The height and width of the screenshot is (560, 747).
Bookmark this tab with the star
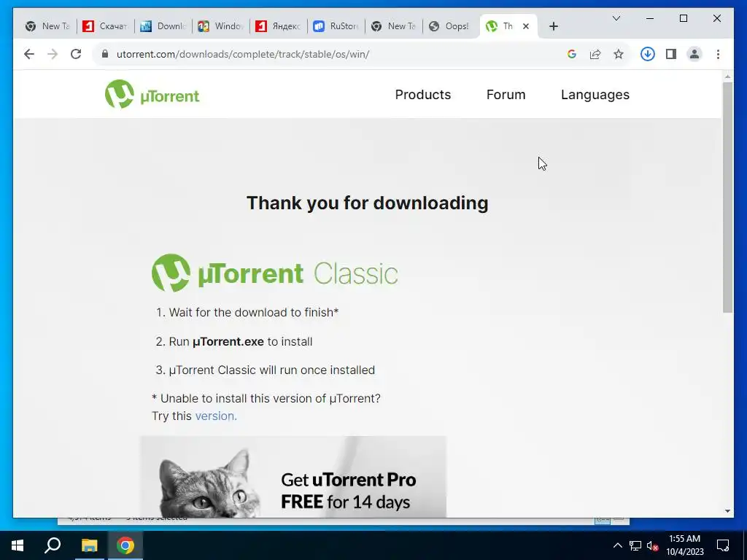(x=619, y=54)
